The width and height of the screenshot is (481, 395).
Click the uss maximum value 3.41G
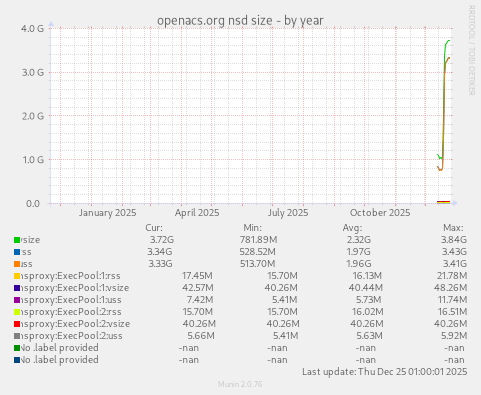pos(455,264)
